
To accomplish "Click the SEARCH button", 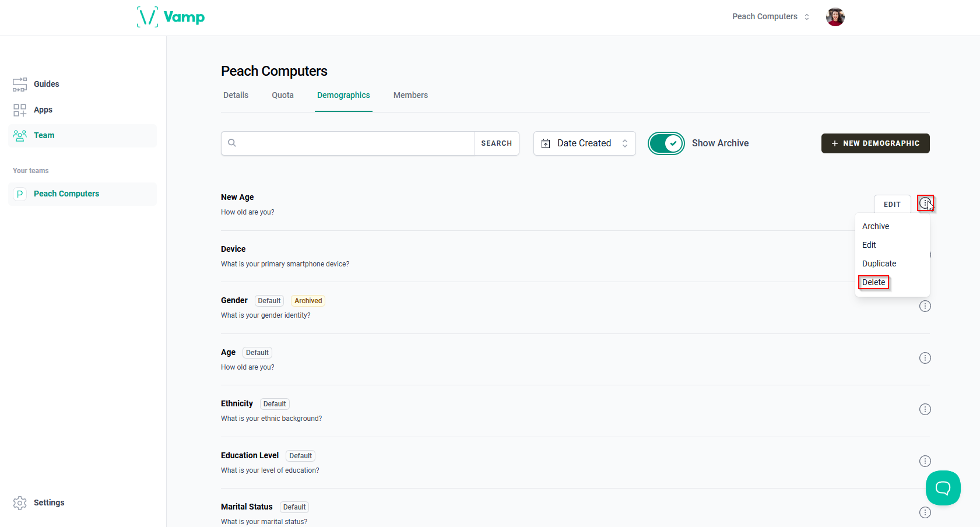I will point(497,143).
